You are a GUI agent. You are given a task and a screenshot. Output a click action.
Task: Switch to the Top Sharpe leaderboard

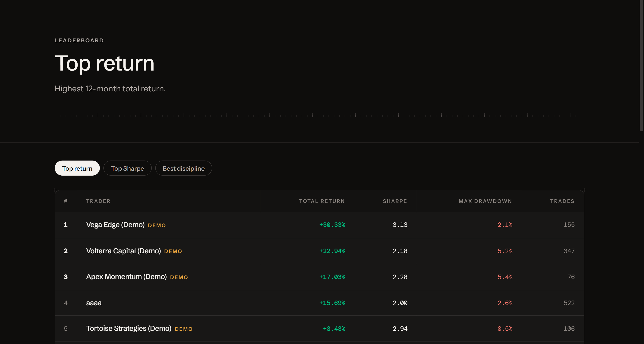pos(127,168)
